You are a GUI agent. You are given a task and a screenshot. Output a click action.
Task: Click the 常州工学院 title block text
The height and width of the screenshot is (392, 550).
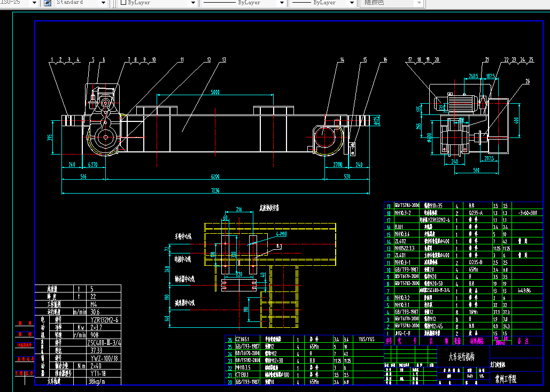(506, 379)
